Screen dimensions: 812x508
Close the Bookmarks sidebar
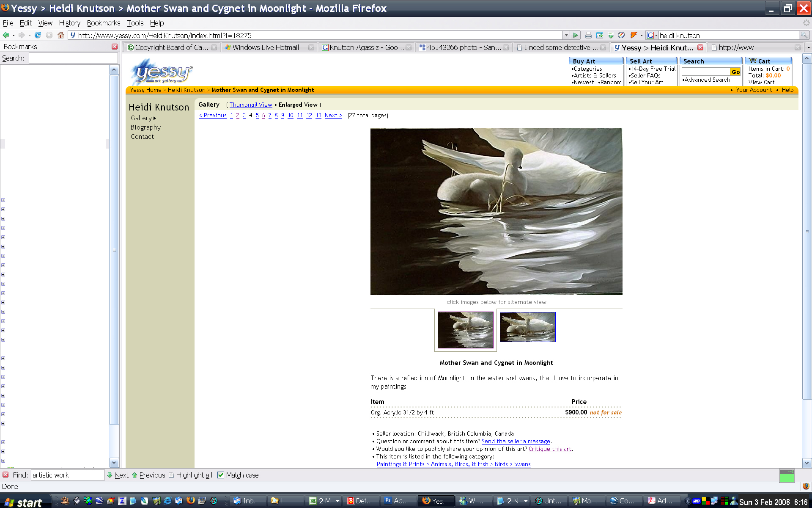(x=115, y=47)
